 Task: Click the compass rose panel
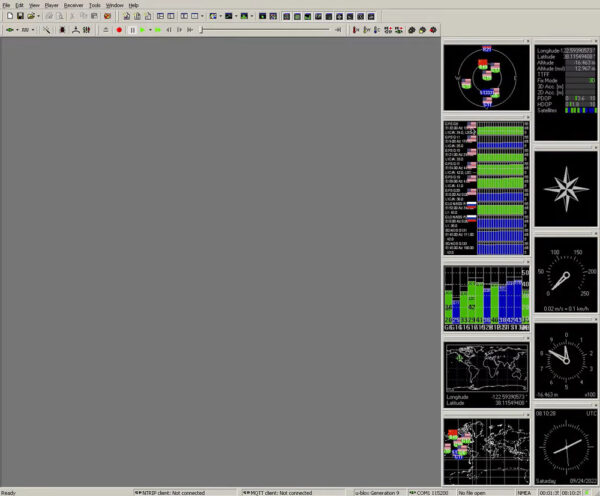[565, 188]
